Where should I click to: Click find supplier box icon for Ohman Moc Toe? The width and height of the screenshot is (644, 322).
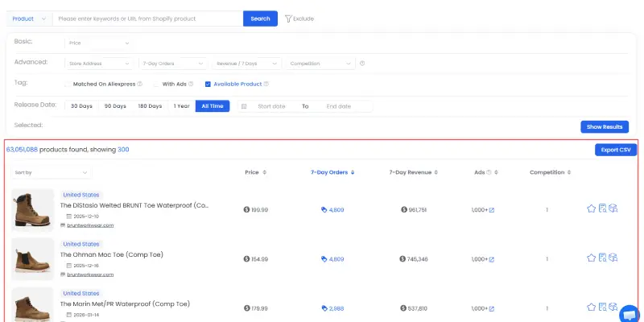pyautogui.click(x=613, y=258)
